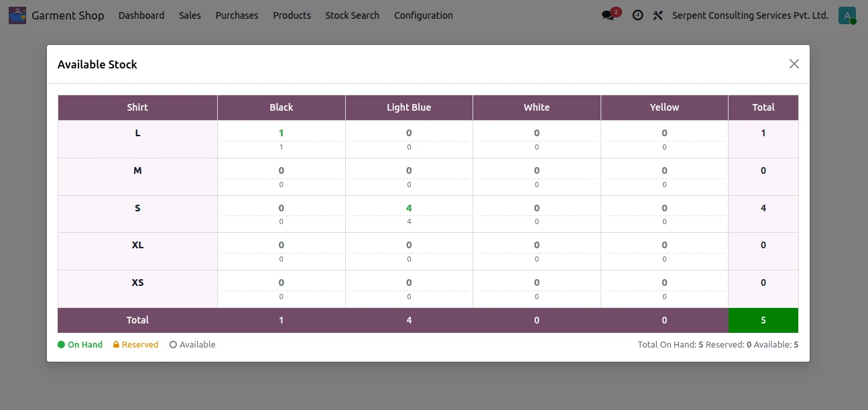This screenshot has height=410, width=868.
Task: Click the Yellow column footer total 0
Action: click(664, 320)
